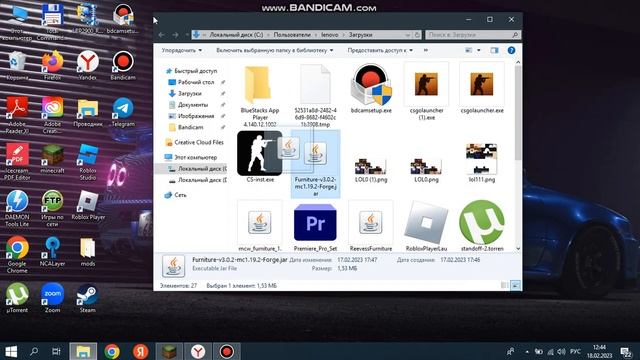Toggle the preview pane button

494,50
